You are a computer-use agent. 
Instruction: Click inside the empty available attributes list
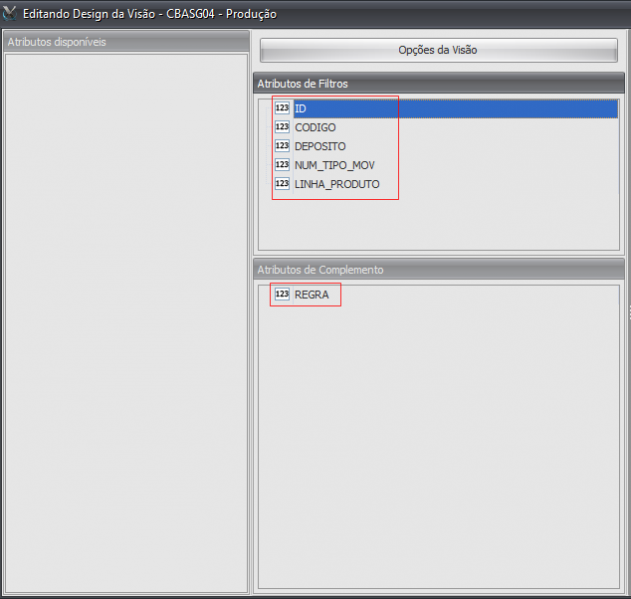125,320
